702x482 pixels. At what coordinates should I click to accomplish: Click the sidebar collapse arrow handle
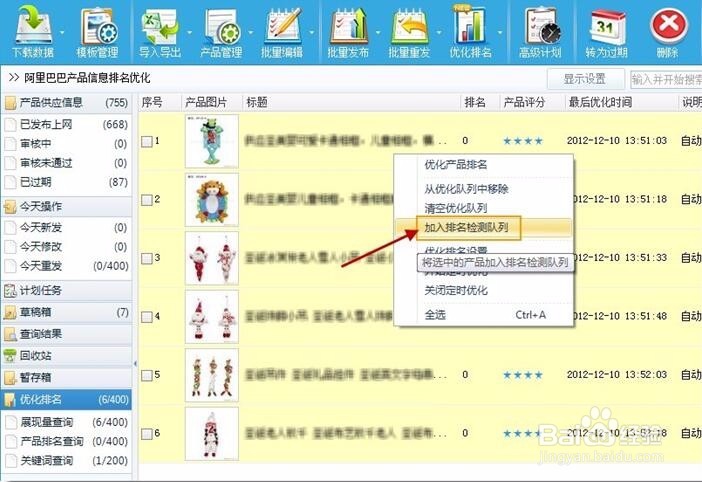coord(135,363)
